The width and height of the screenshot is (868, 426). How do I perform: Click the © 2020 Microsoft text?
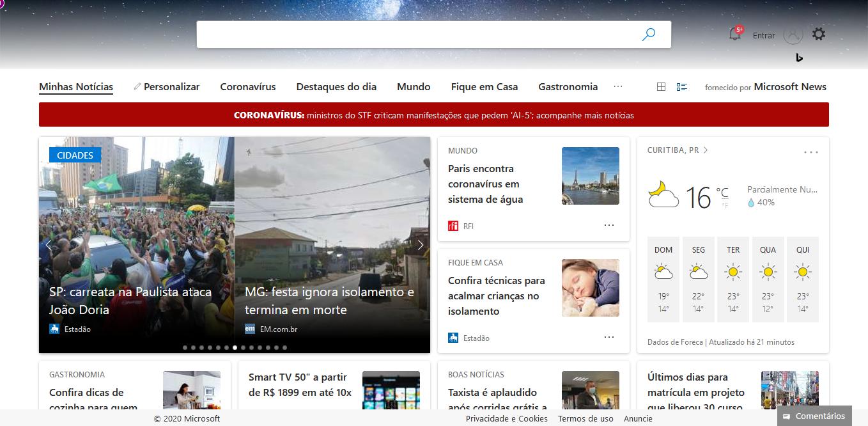pos(187,418)
